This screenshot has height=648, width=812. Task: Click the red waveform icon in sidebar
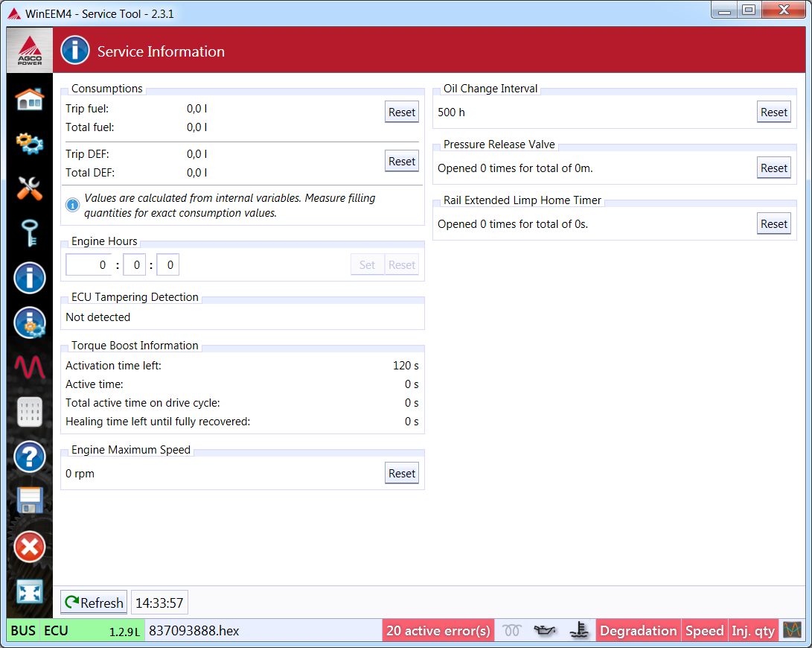(x=30, y=367)
